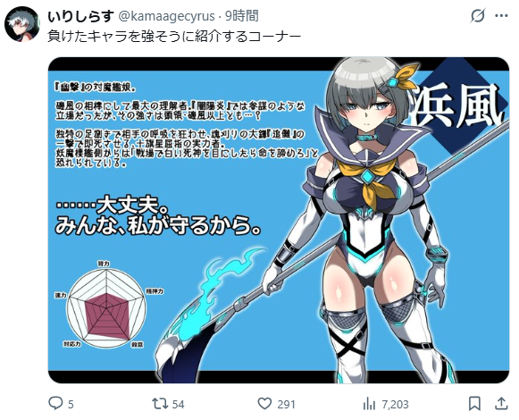Image resolution: width=519 pixels, height=420 pixels.
Task: Click the like count 291
Action: pos(286,405)
